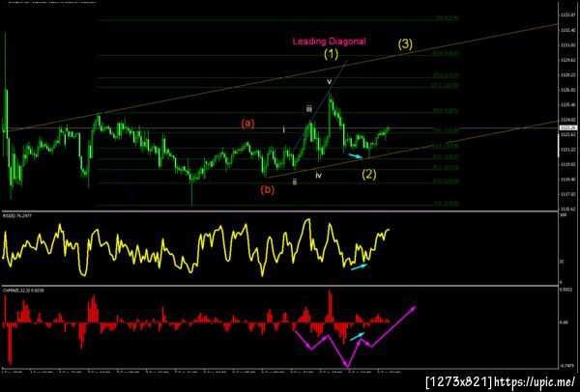Click the yellow (1) wave label
580x392 pixels.
tap(331, 55)
